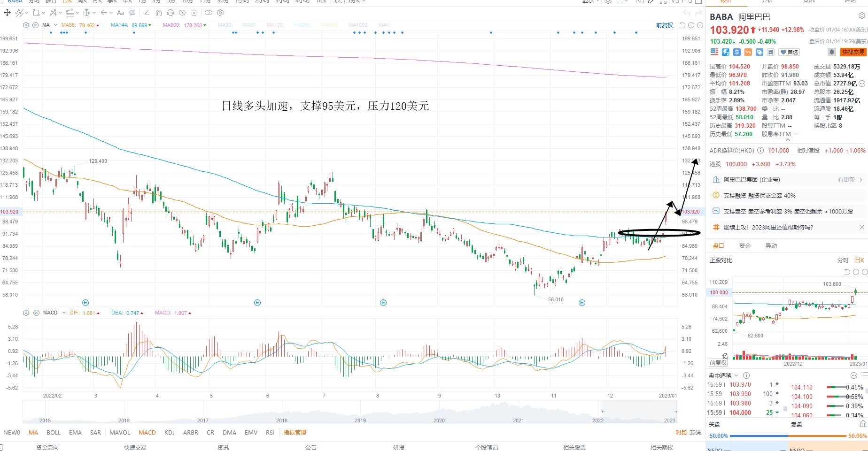Toggle MA1000 moving average line visibility
The height and width of the screenshot is (451, 868).
point(358,25)
